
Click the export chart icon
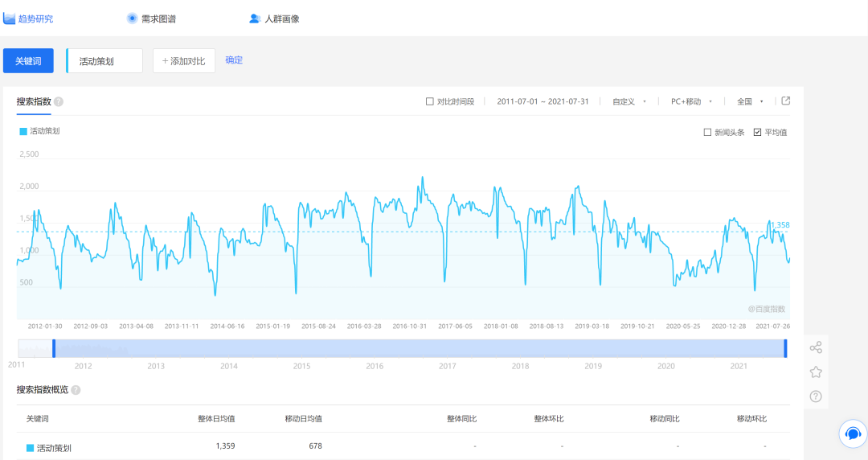point(785,101)
